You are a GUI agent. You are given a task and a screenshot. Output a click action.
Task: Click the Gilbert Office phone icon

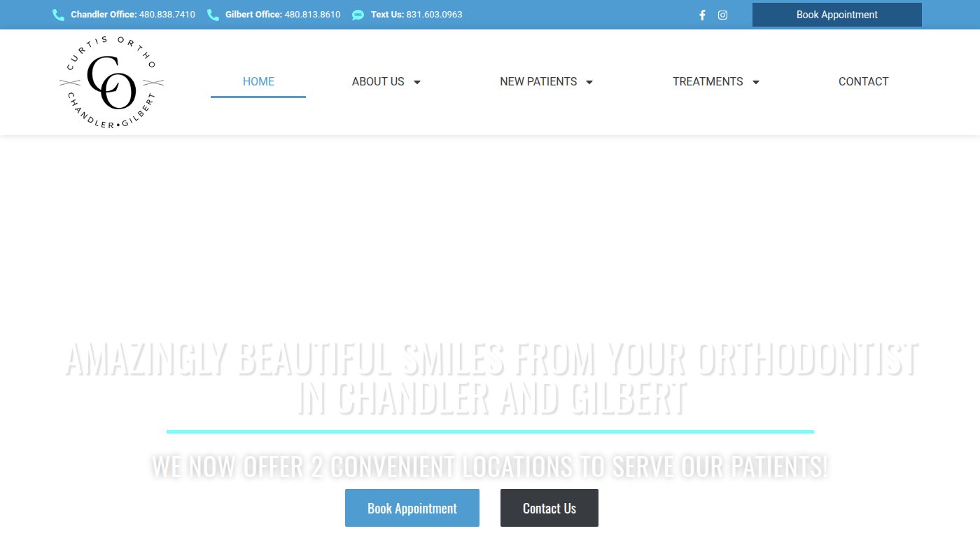[213, 15]
